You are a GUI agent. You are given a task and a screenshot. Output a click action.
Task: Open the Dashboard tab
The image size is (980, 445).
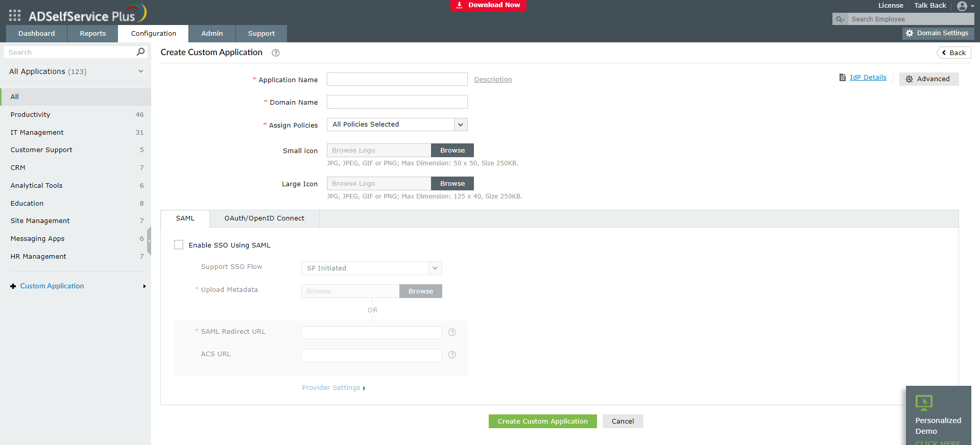coord(37,34)
